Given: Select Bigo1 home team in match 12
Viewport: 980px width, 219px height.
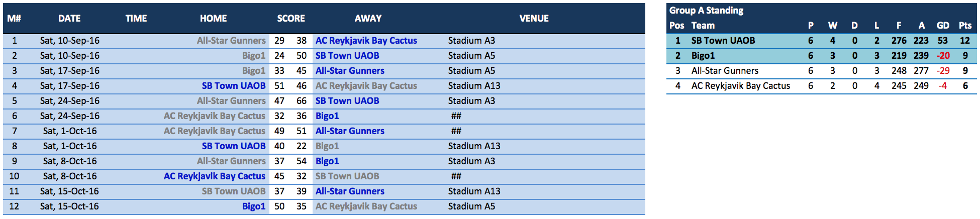Looking at the screenshot, I should (254, 206).
